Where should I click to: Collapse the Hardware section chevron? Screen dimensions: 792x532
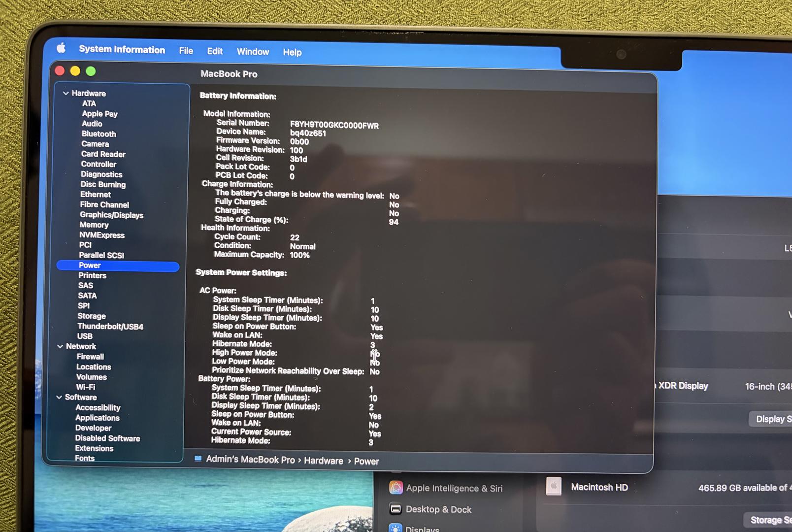tap(66, 93)
